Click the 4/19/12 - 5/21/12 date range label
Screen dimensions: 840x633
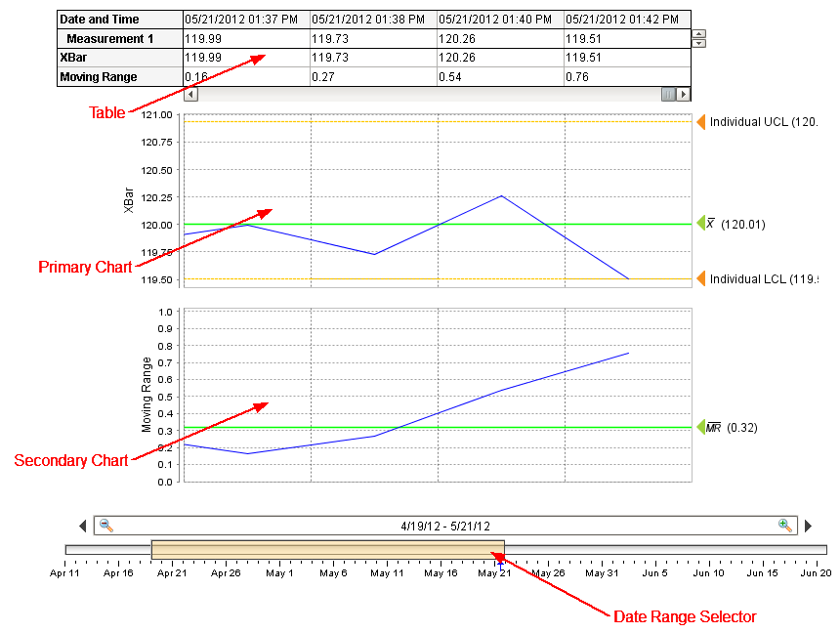pyautogui.click(x=445, y=526)
